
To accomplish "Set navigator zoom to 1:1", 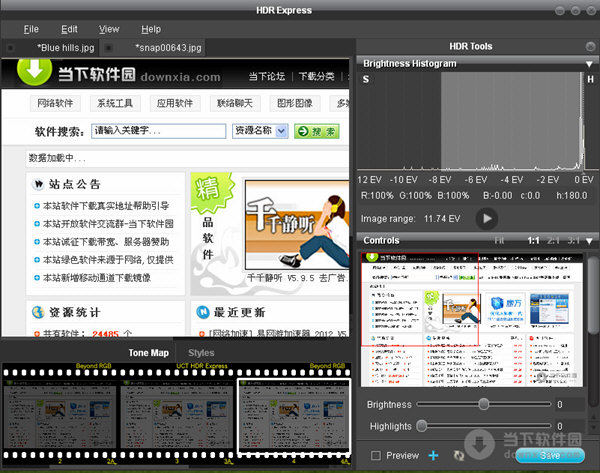I will point(533,240).
